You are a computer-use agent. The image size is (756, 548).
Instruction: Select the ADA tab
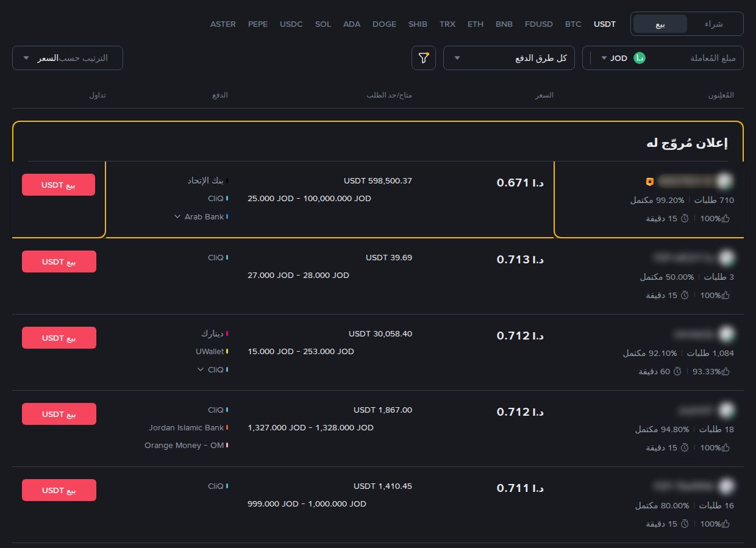coord(352,24)
